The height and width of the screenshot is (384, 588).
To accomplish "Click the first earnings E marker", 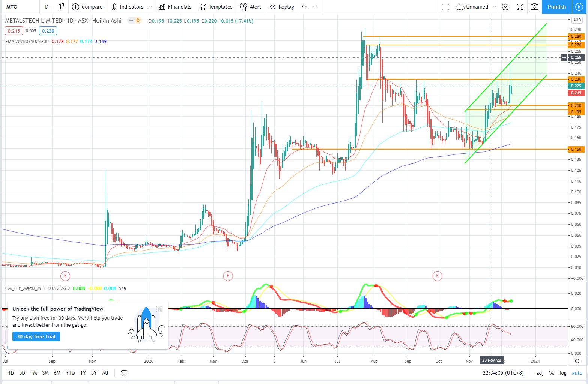I will (x=65, y=276).
